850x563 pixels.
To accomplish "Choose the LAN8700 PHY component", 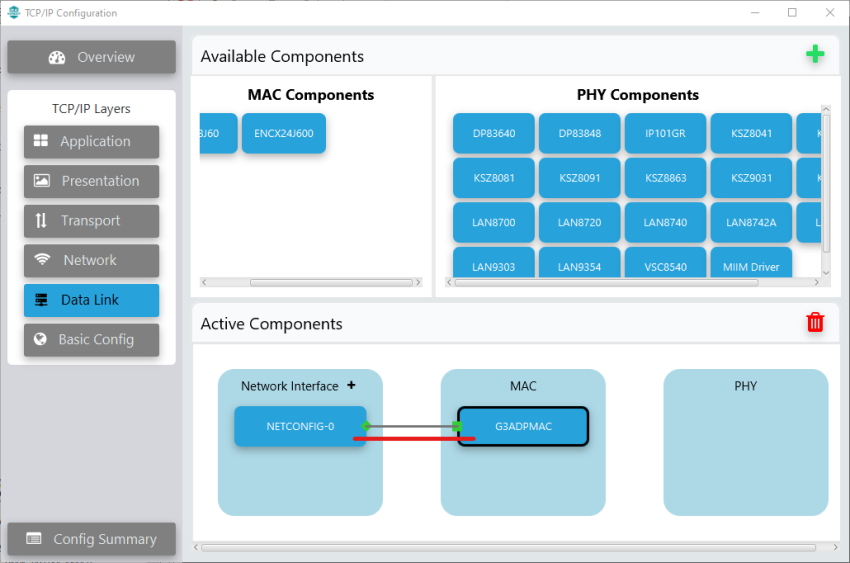I will 494,222.
